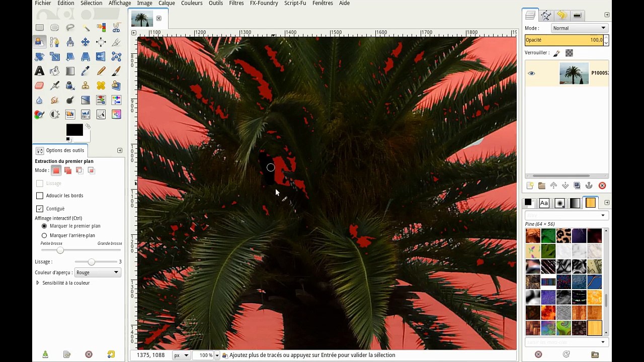
Task: Expand Sensibilité à la couleur section
Action: pyautogui.click(x=38, y=283)
